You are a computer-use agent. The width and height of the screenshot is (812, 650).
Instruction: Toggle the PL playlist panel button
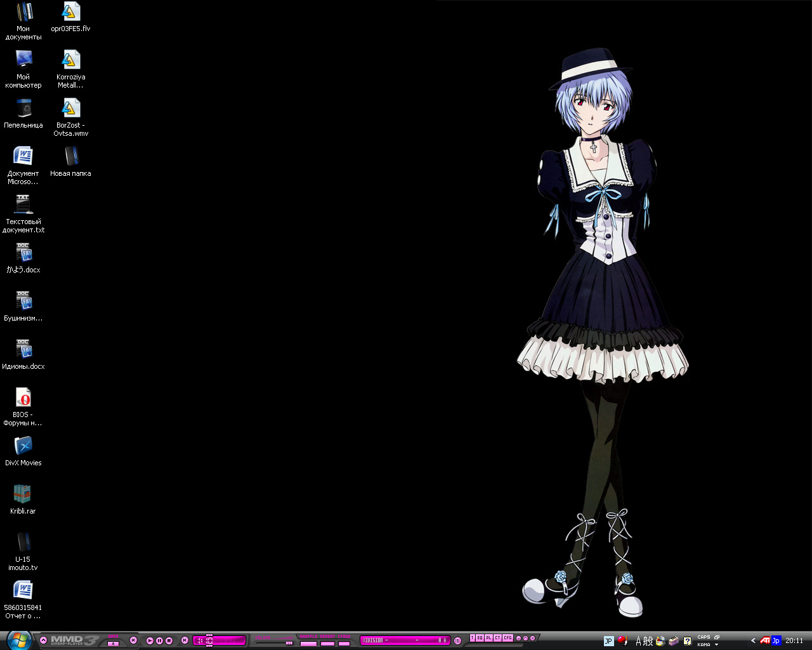click(488, 637)
